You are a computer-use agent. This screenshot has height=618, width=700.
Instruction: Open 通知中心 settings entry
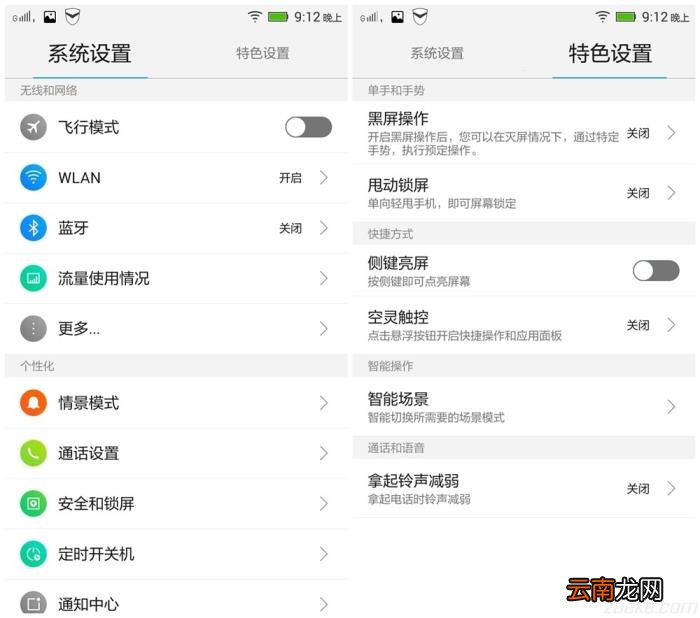coord(176,599)
